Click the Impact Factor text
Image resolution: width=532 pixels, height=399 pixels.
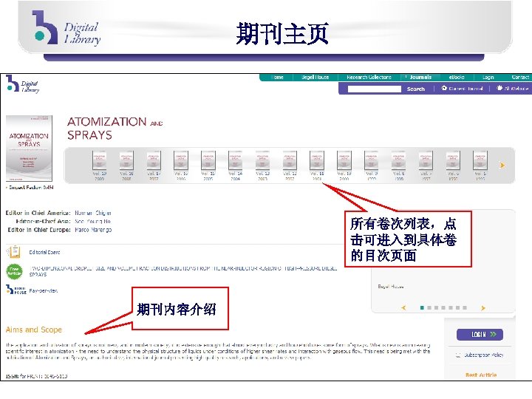coord(30,187)
